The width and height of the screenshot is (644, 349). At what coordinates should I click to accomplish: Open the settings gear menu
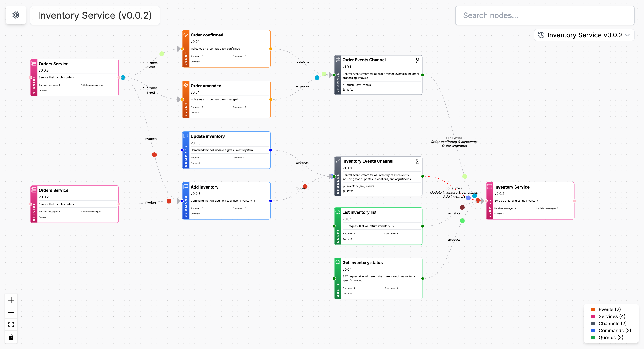tap(16, 15)
